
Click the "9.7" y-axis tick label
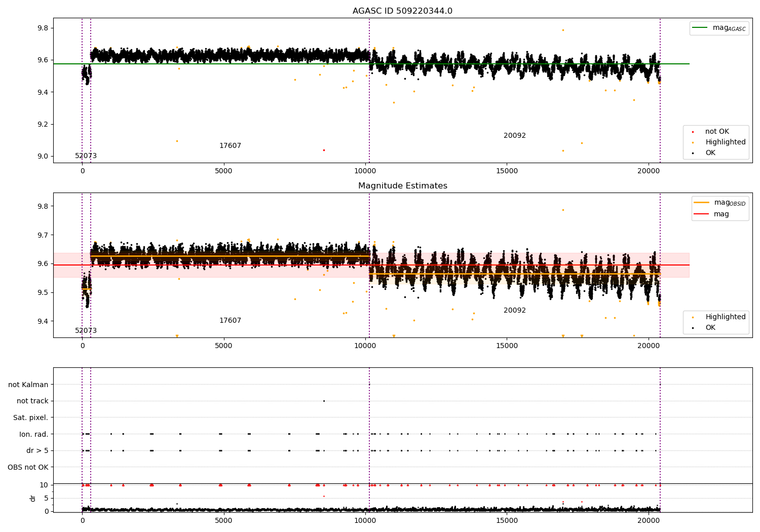(43, 235)
